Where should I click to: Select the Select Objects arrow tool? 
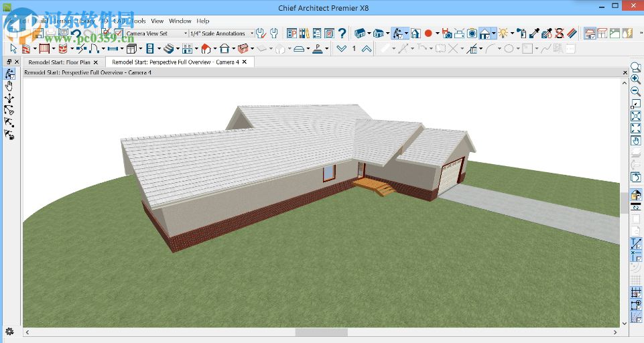(x=13, y=49)
